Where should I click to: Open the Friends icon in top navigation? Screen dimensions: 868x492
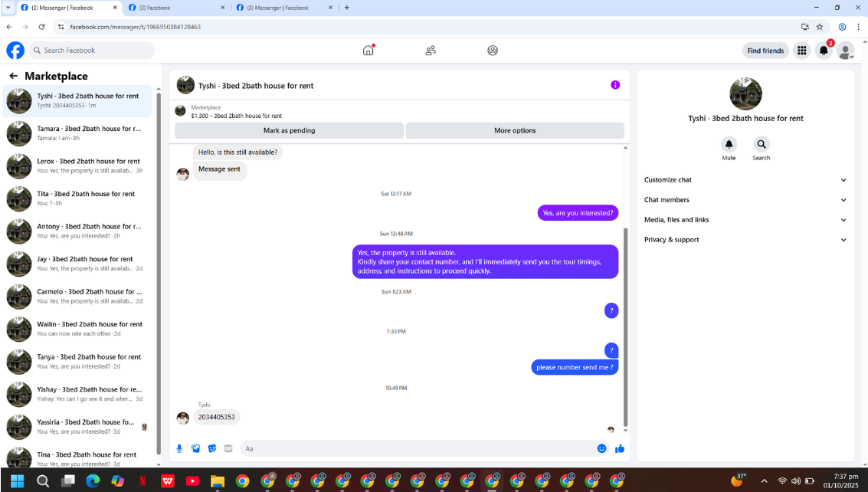(431, 51)
